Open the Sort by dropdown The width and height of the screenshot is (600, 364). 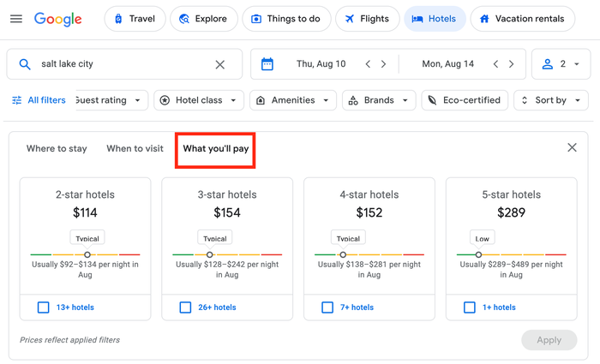pos(550,100)
